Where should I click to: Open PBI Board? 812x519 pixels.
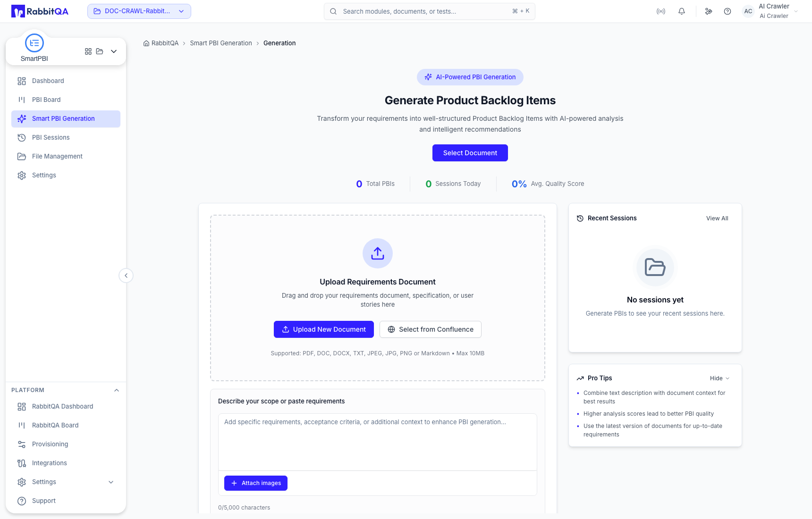[66, 100]
